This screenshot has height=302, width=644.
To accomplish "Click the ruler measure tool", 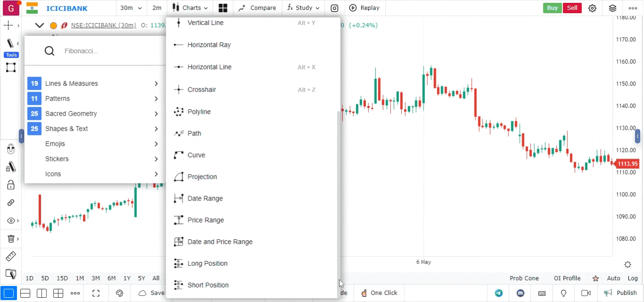I will pyautogui.click(x=10, y=257).
